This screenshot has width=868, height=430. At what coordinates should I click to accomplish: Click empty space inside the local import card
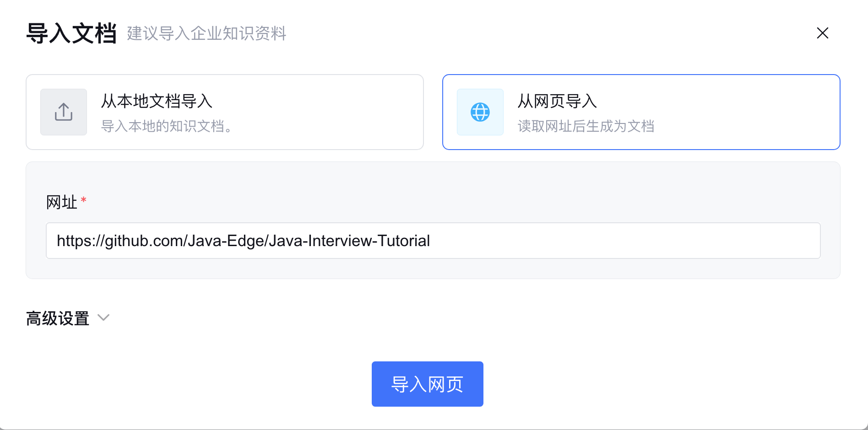(330, 112)
